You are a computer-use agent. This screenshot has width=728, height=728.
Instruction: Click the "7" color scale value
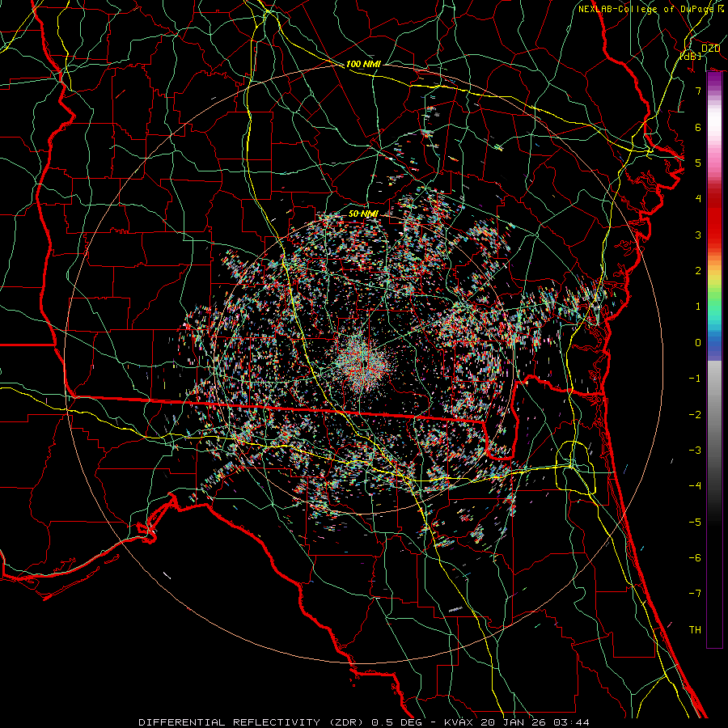coord(698,91)
